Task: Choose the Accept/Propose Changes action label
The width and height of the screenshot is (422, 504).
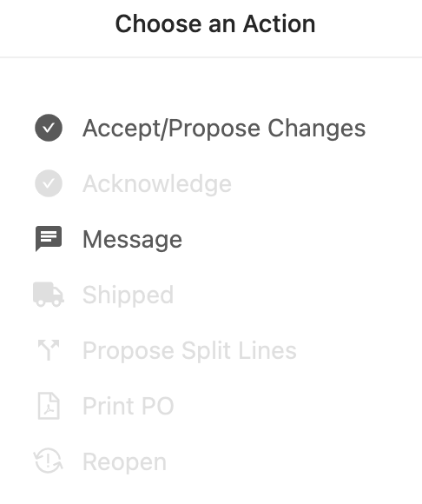Action: (224, 129)
